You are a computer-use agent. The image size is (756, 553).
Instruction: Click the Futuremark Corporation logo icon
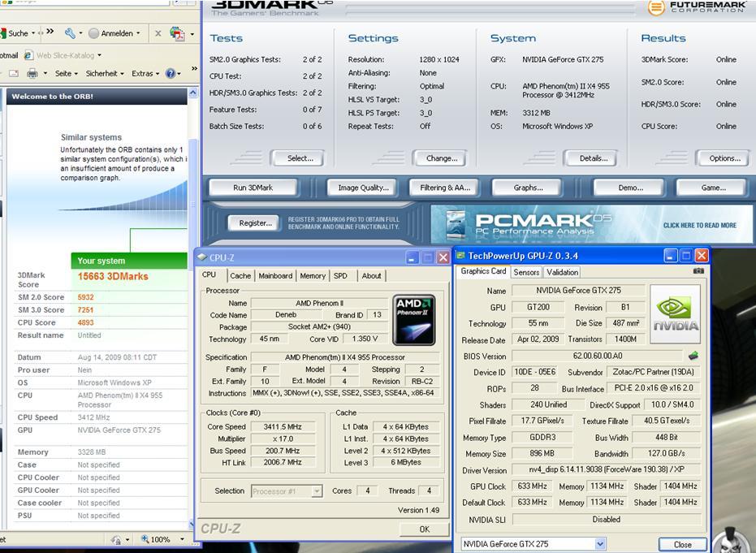coord(656,7)
